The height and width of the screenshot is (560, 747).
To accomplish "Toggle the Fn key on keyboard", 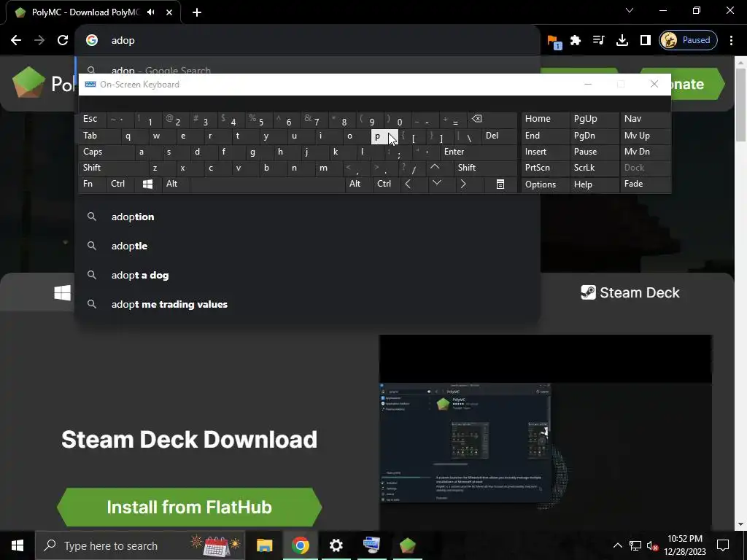I will [x=93, y=184].
